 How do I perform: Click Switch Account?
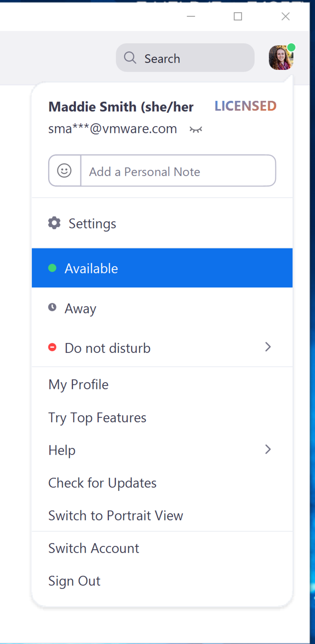tap(94, 548)
